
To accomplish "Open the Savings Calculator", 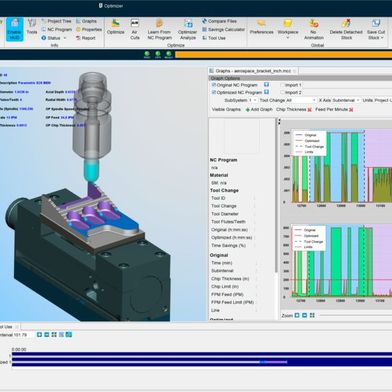I will [x=223, y=29].
